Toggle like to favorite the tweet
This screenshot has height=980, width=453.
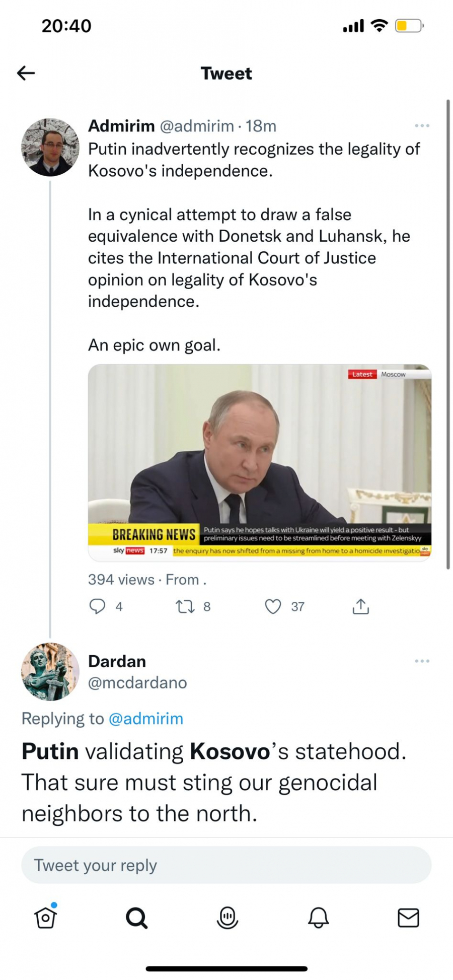[x=272, y=606]
